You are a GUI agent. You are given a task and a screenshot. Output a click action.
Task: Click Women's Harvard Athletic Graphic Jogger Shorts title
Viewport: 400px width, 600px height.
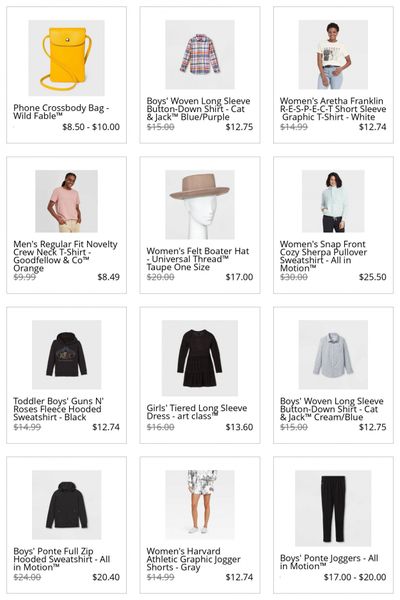(x=194, y=559)
